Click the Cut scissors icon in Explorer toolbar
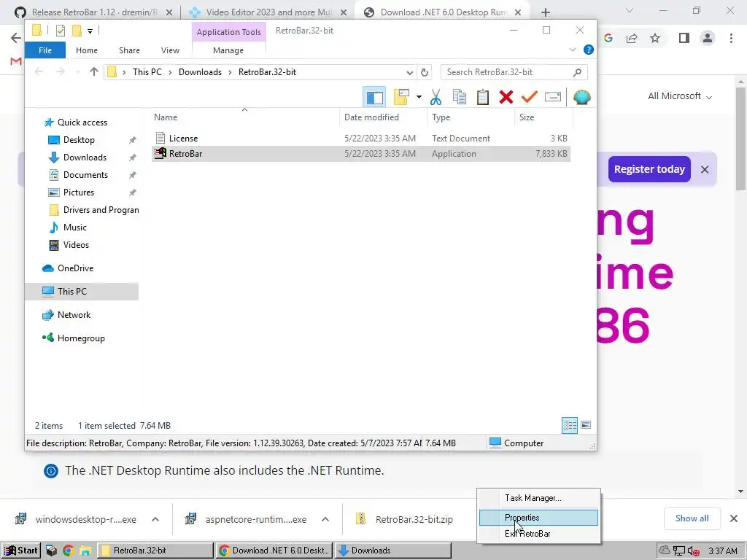This screenshot has height=560, width=747. coord(436,97)
